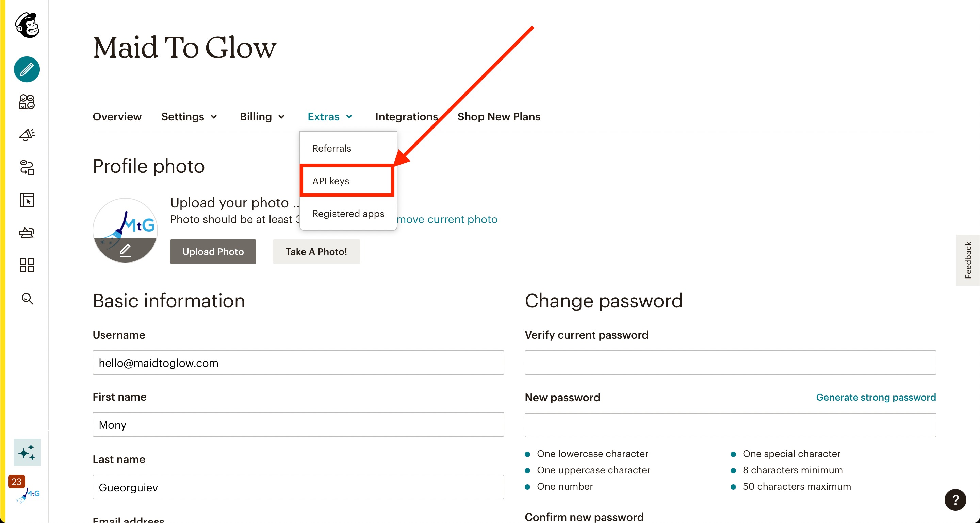This screenshot has width=980, height=523.
Task: Open the Content studio icon
Action: click(x=27, y=233)
